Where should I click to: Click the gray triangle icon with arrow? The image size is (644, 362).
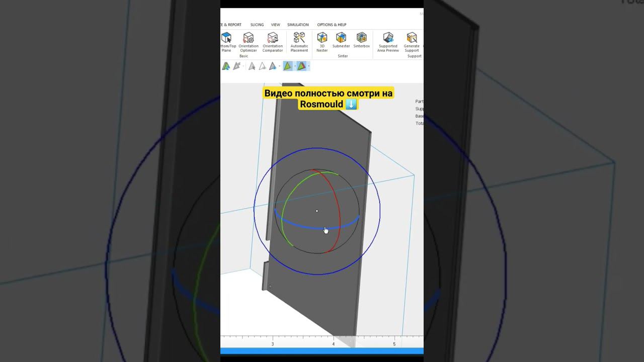pyautogui.click(x=236, y=66)
